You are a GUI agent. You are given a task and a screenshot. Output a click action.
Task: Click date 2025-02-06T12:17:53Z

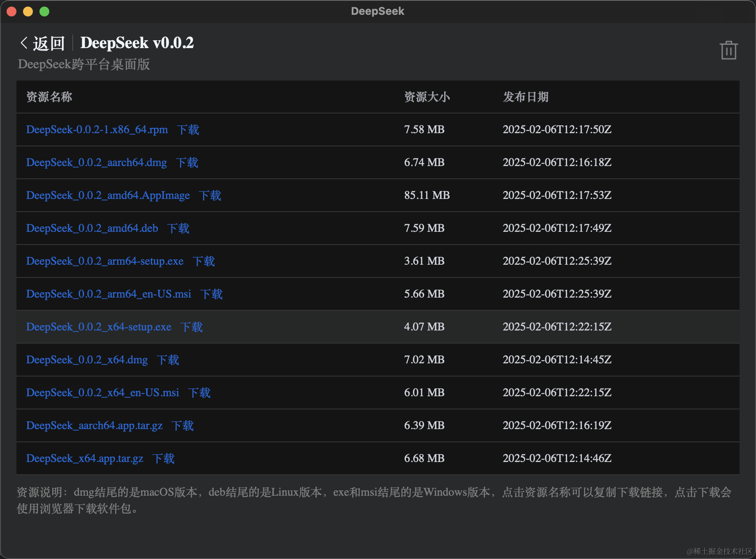pos(557,195)
